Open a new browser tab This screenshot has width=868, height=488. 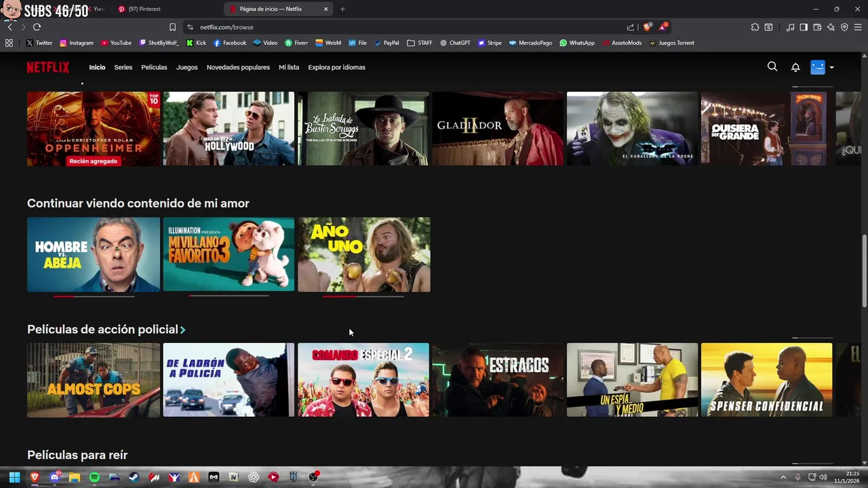click(342, 9)
